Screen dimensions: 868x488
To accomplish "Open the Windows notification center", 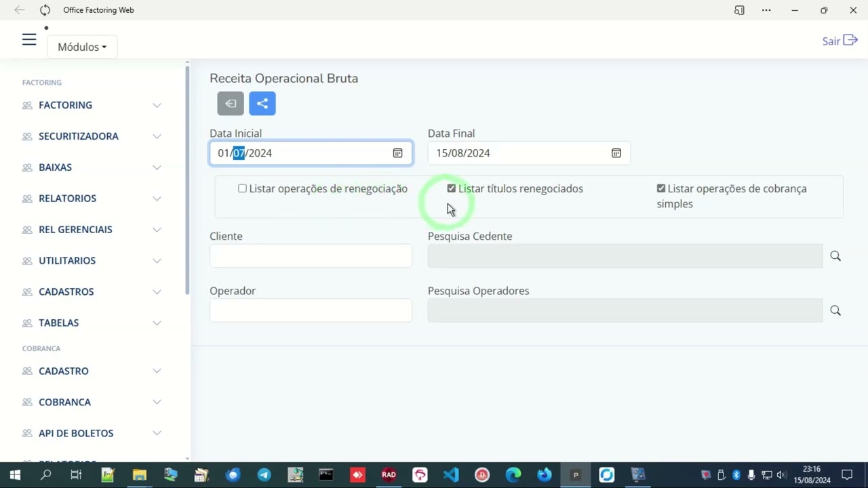I will coord(847,475).
